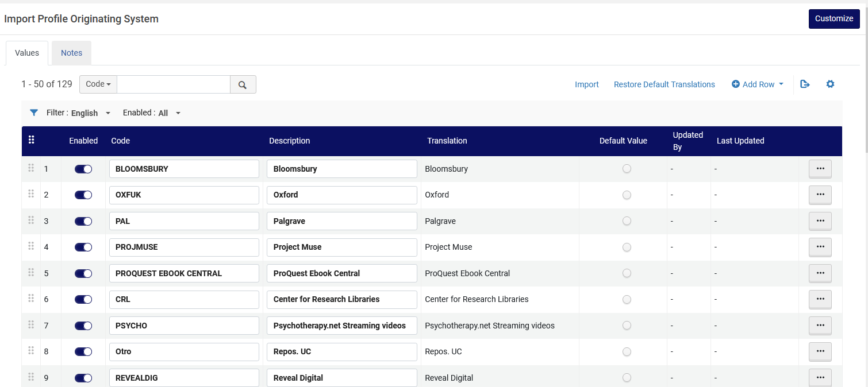
Task: Click the export list icon
Action: (805, 84)
